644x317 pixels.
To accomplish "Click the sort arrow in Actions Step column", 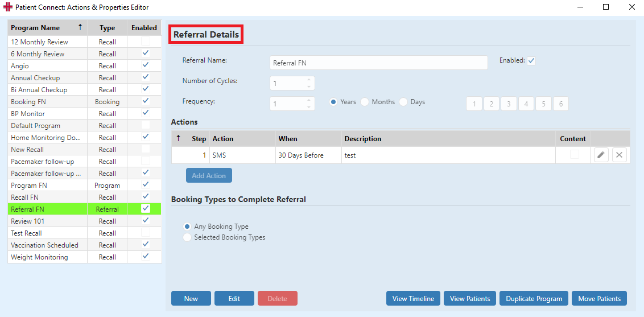I will [178, 138].
